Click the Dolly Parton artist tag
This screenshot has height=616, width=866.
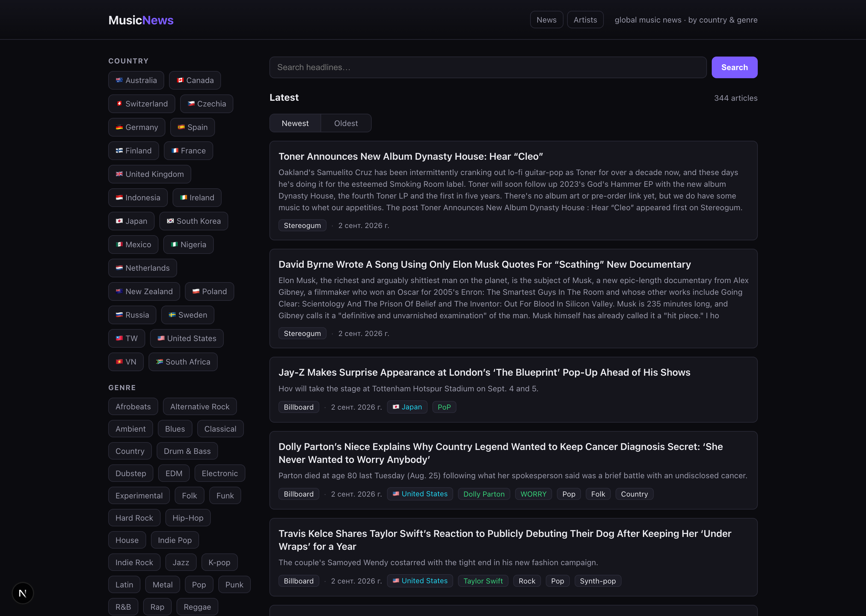click(484, 494)
